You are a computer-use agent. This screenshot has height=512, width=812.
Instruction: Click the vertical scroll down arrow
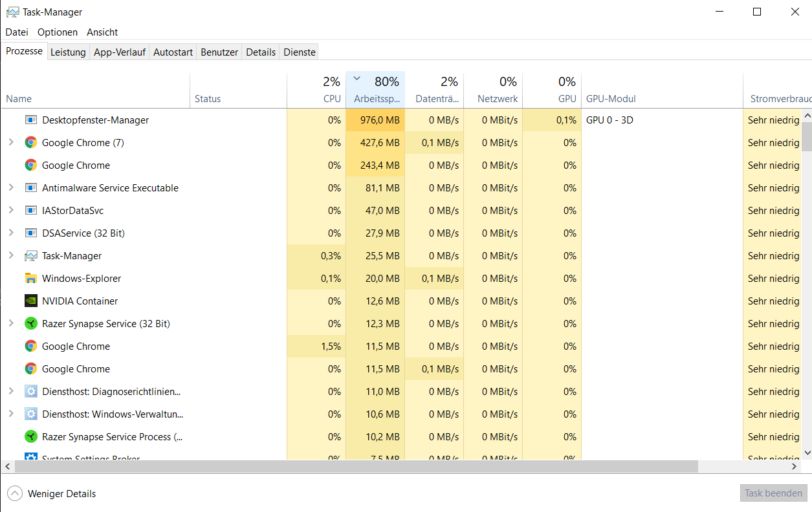806,454
